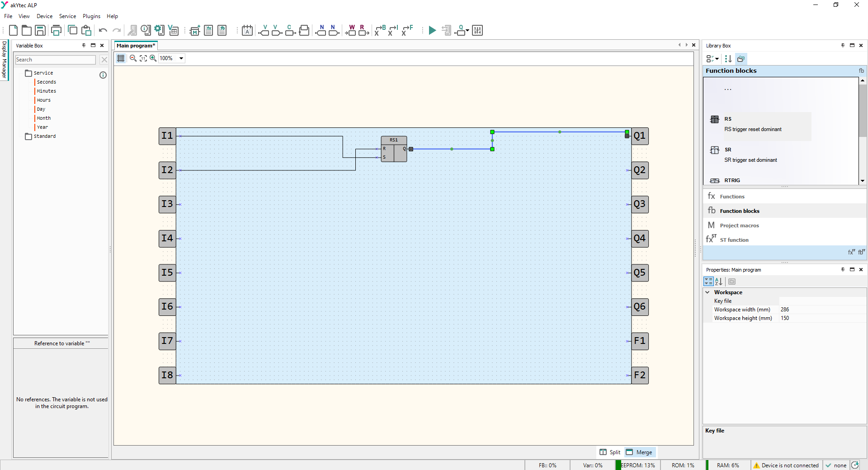Insert conversion to Float block (X→F icon)
868x470 pixels.
(x=407, y=30)
